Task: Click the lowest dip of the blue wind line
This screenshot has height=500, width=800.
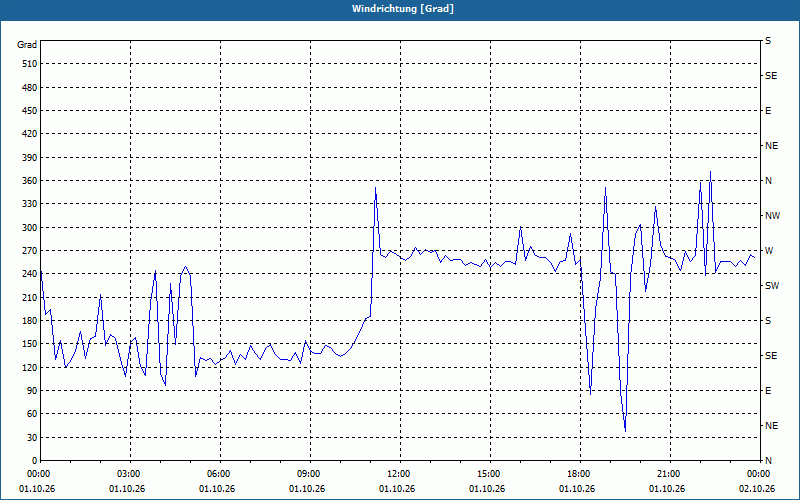Action: (x=625, y=431)
